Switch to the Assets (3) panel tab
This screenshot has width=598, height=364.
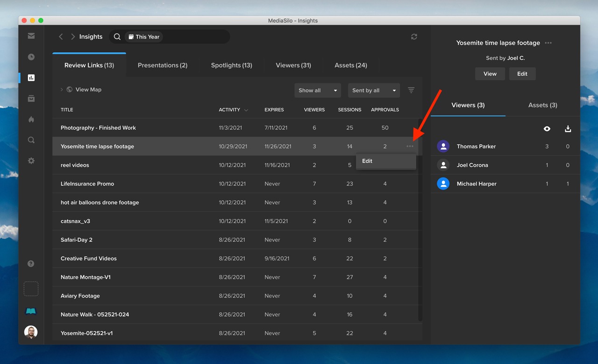(542, 105)
